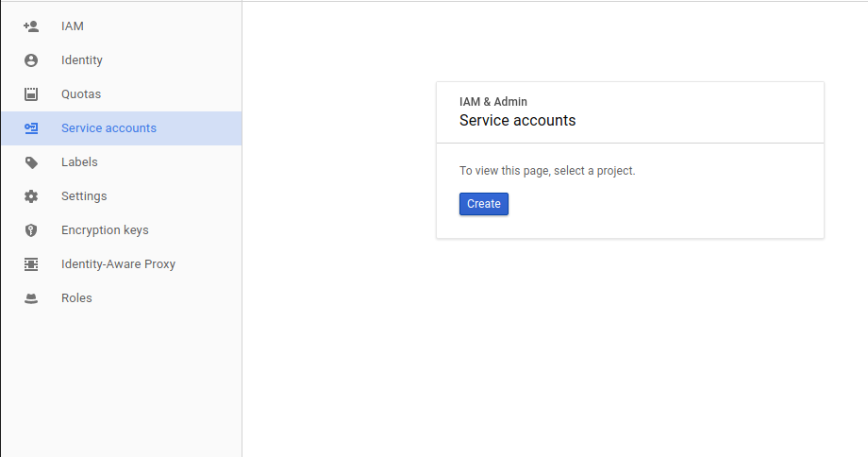Click the Roles hat icon
This screenshot has width=868, height=457.
coord(31,298)
